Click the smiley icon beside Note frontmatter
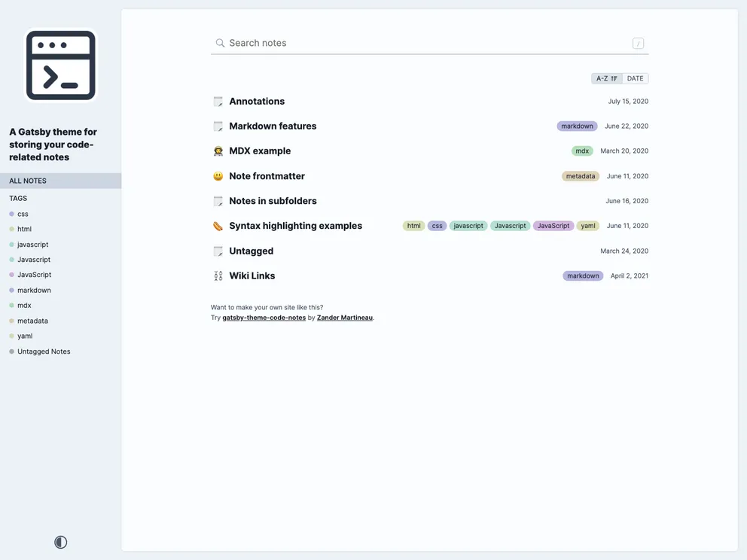The image size is (747, 560). (218, 175)
